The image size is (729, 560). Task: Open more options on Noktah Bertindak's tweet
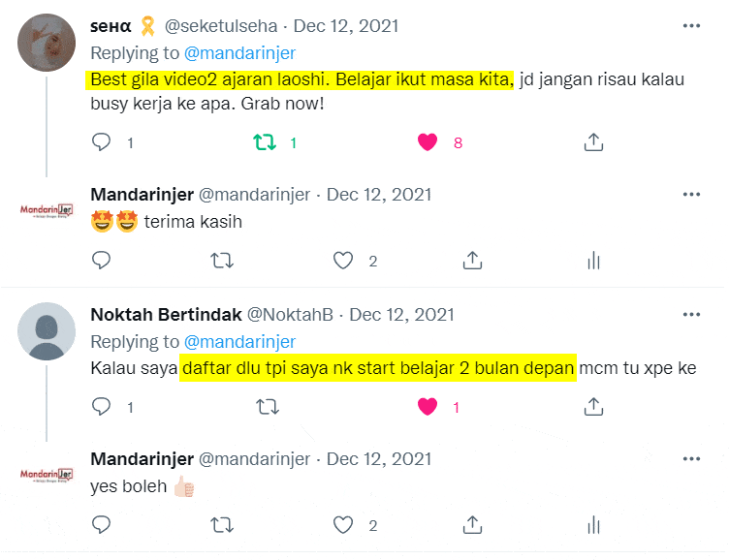(690, 315)
